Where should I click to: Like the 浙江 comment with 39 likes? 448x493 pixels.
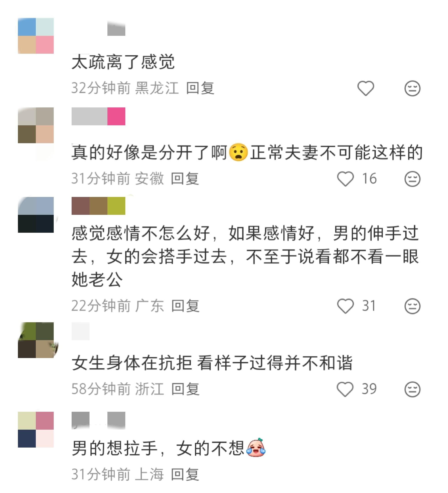(x=345, y=389)
